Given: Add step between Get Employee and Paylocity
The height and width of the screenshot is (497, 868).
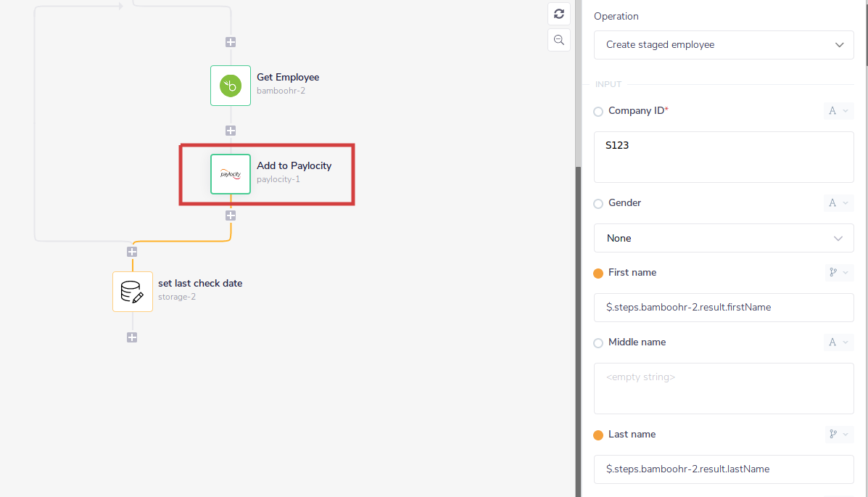Looking at the screenshot, I should point(231,131).
